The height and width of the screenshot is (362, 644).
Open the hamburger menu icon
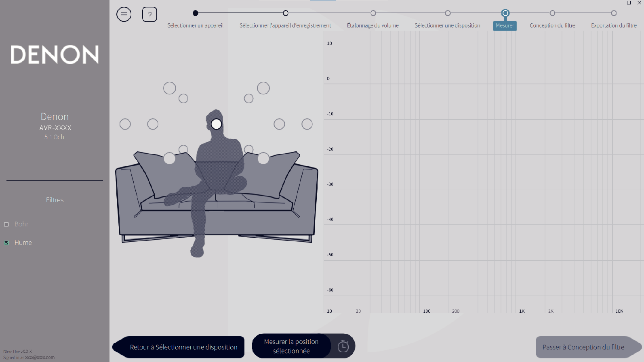click(124, 14)
